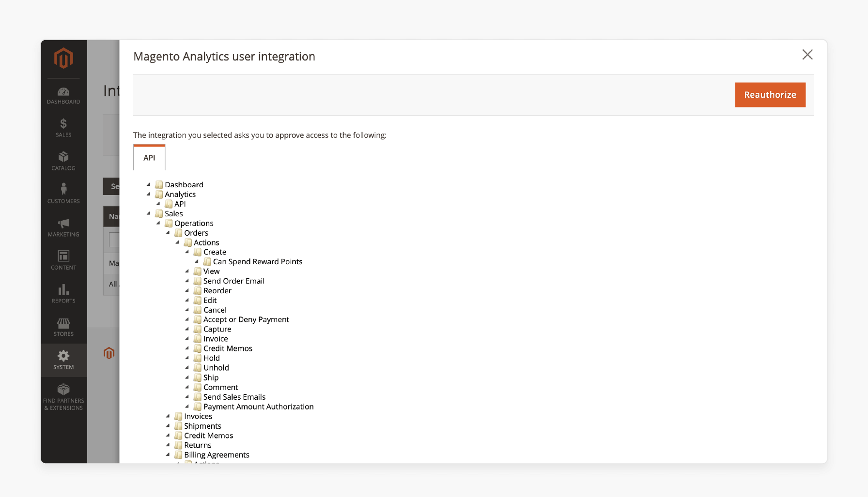
Task: Click the folder icon beside Returns
Action: (x=178, y=445)
